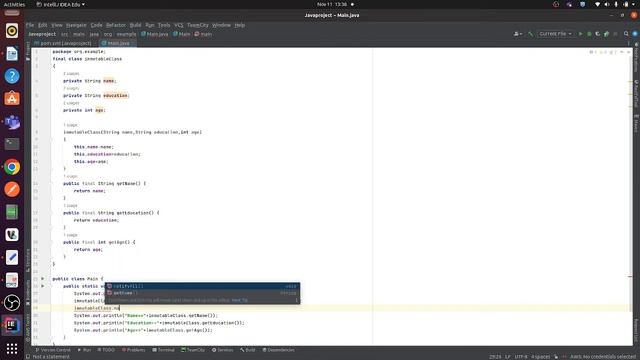Click AWS: No credentials selected status item
The image size is (640, 360).
tap(603, 357)
